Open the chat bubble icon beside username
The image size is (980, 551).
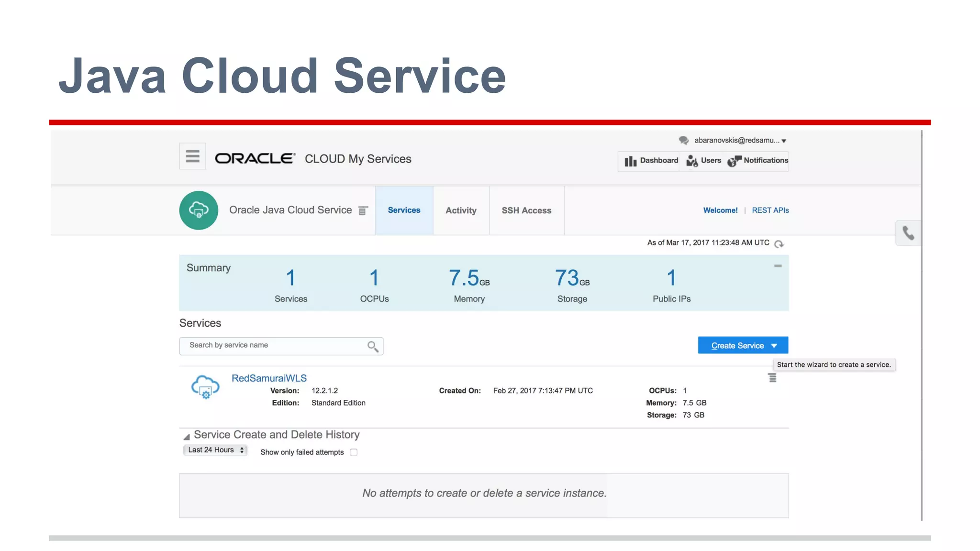[x=683, y=140]
